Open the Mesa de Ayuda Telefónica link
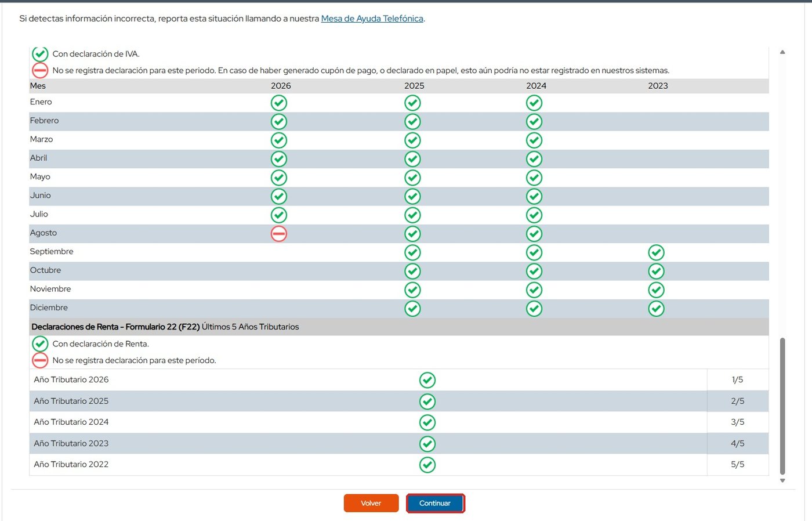Screen dimensions: 812x521 click(x=372, y=19)
